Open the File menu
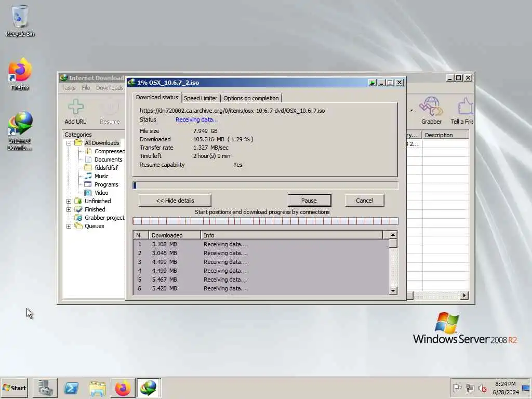532x399 pixels. 86,88
